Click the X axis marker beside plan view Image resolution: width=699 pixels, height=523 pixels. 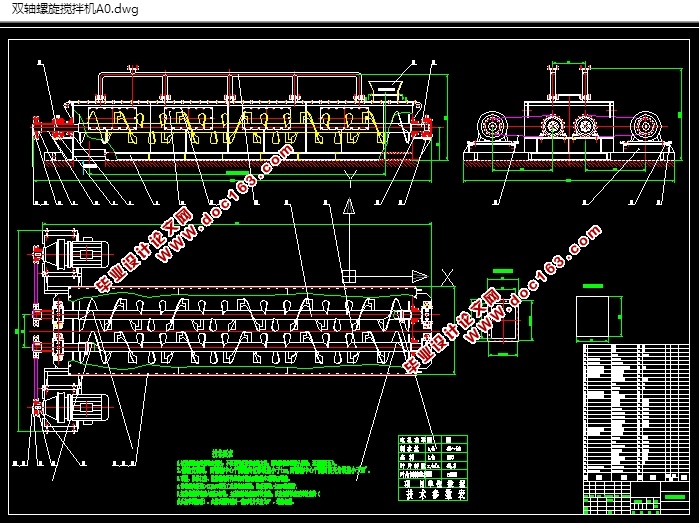[447, 277]
